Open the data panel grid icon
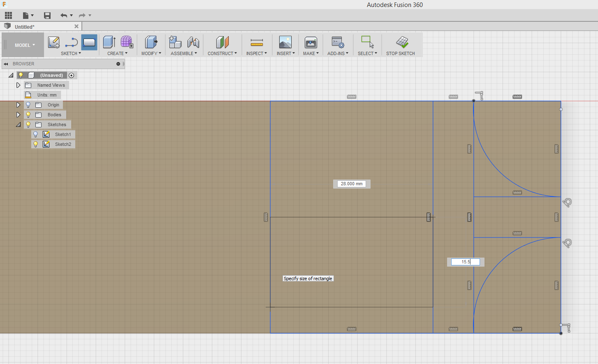 (9, 16)
